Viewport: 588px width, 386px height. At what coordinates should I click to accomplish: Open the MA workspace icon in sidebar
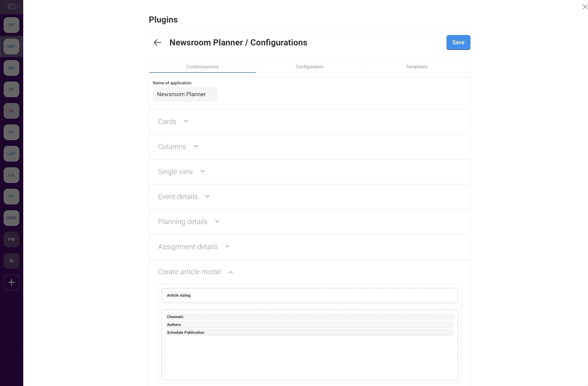[x=11, y=68]
